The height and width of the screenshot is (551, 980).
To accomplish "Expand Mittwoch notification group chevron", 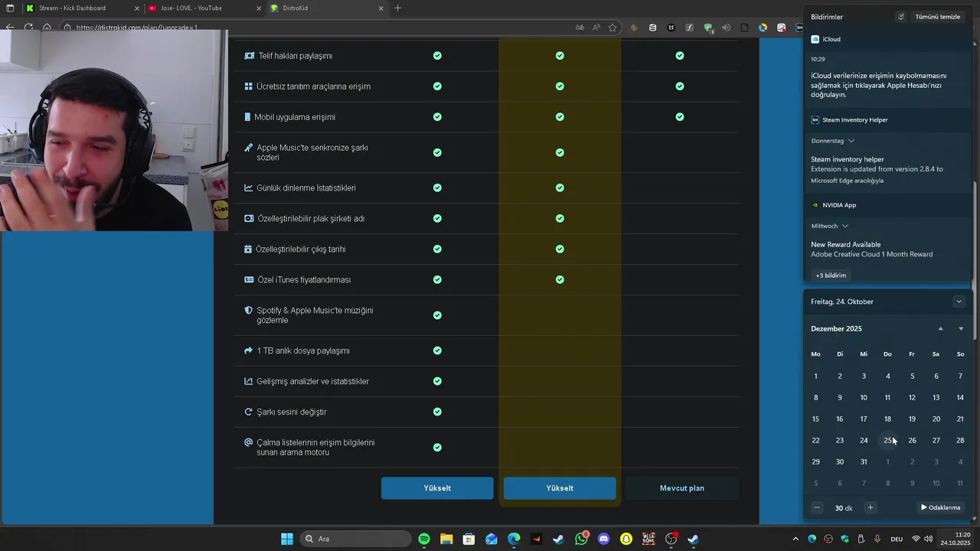I will coord(844,226).
